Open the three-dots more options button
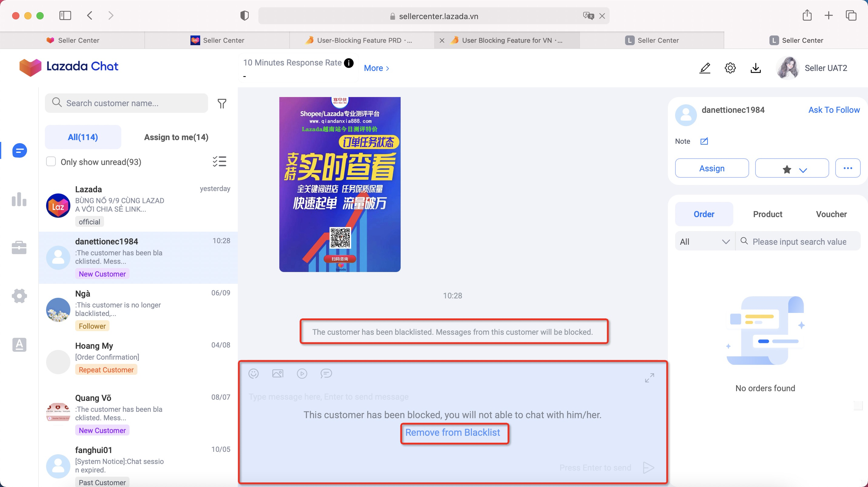The image size is (868, 487). (x=848, y=168)
